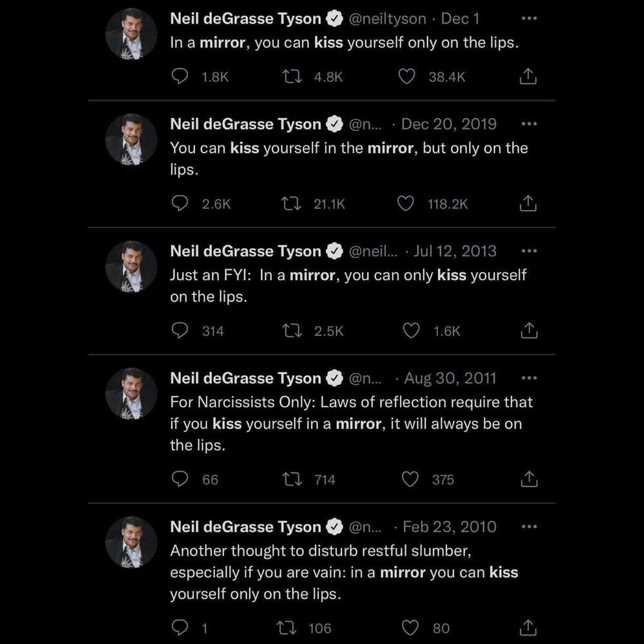Open more options on Feb 23, 2010 tweet
644x644 pixels.
[529, 527]
